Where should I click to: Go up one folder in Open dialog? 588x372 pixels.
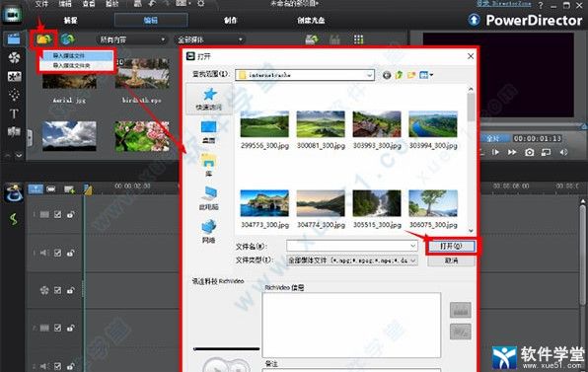pyautogui.click(x=399, y=75)
